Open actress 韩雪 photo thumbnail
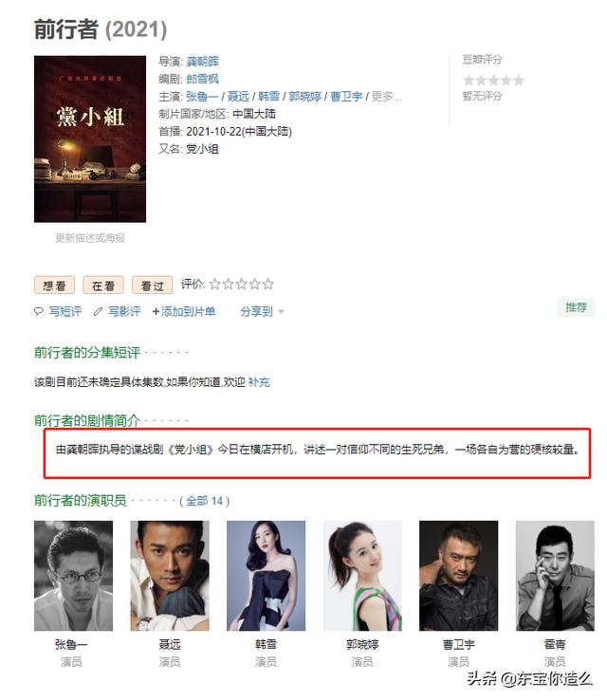The width and height of the screenshot is (607, 700). [266, 576]
